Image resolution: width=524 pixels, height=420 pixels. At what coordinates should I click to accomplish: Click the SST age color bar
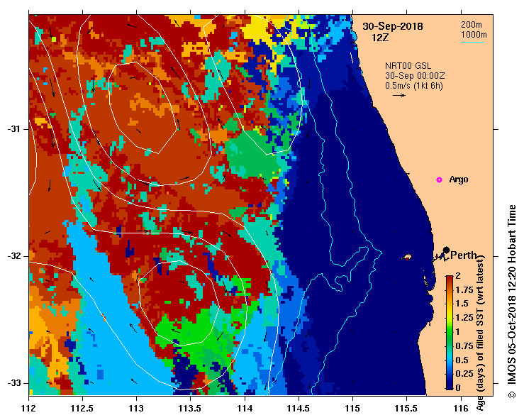coord(450,333)
